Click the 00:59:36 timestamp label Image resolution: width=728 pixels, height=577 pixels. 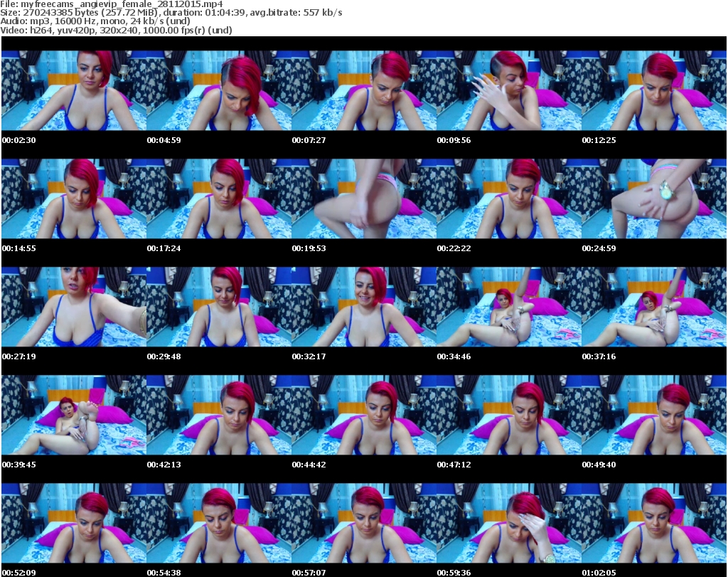(x=454, y=573)
